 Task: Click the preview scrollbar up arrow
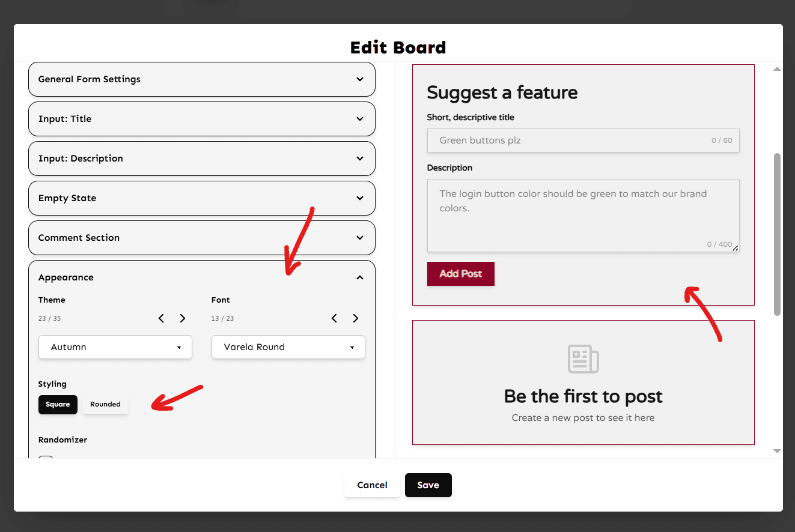(777, 69)
